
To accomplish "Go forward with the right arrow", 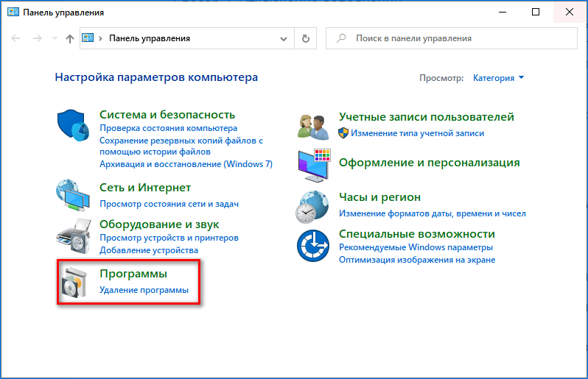I will point(37,38).
